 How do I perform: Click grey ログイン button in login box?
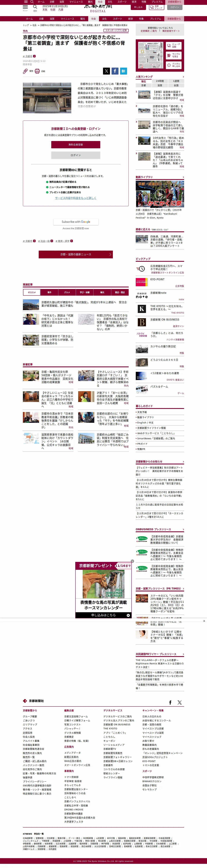click(76, 155)
